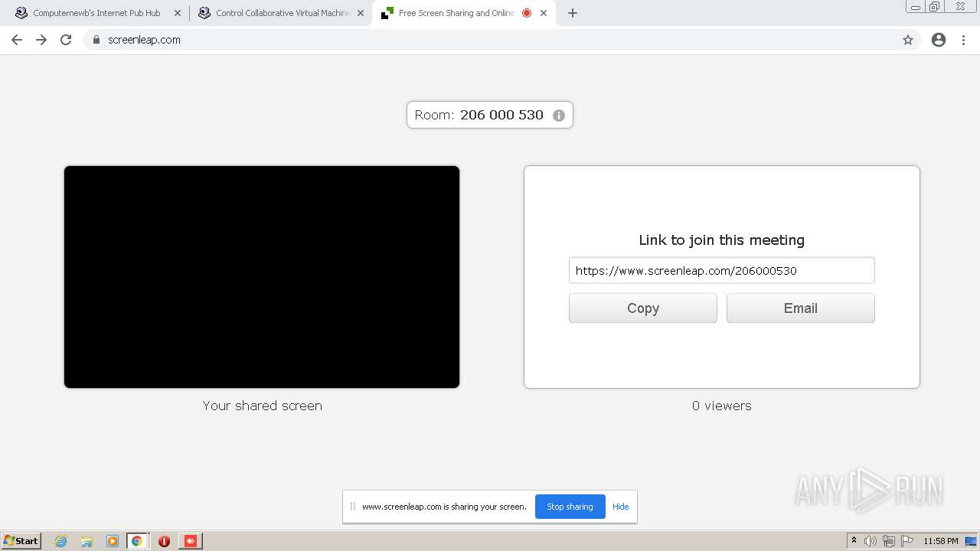The width and height of the screenshot is (980, 551).
Task: Click Show Desktop at taskbar end
Action: pyautogui.click(x=972, y=541)
